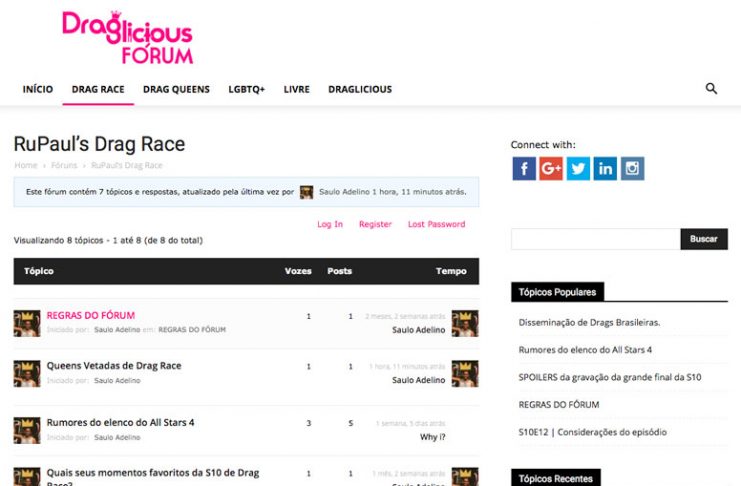The height and width of the screenshot is (486, 741).
Task: Open last poster 'Why i?' profile
Action: tap(432, 437)
